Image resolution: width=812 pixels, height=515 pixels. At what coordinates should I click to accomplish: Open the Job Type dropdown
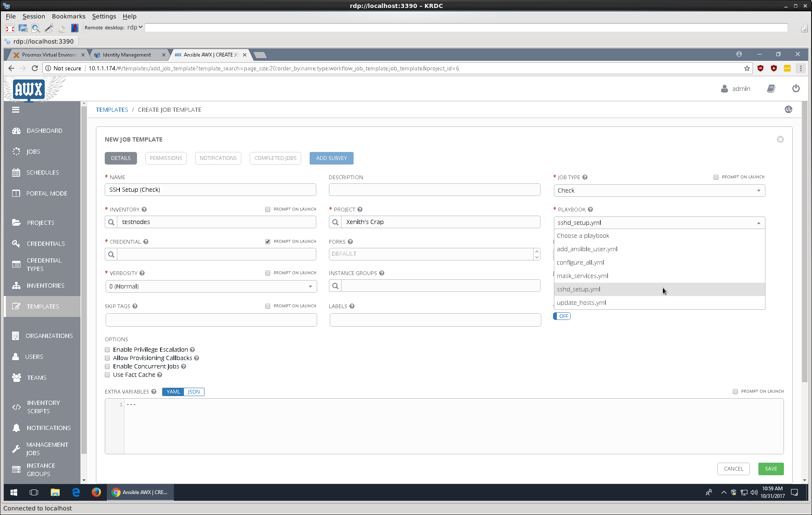659,191
